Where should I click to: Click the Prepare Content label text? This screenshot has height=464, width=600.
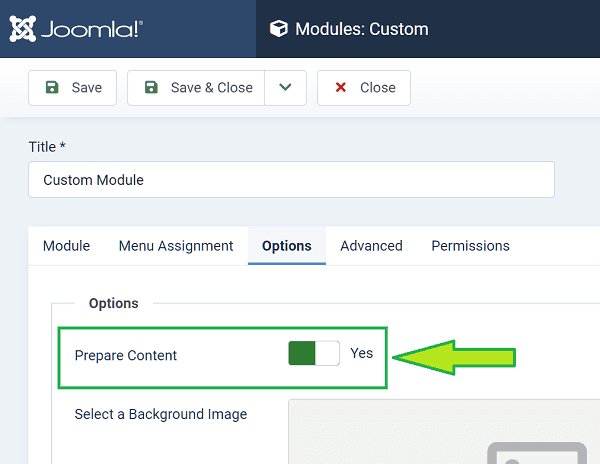126,355
